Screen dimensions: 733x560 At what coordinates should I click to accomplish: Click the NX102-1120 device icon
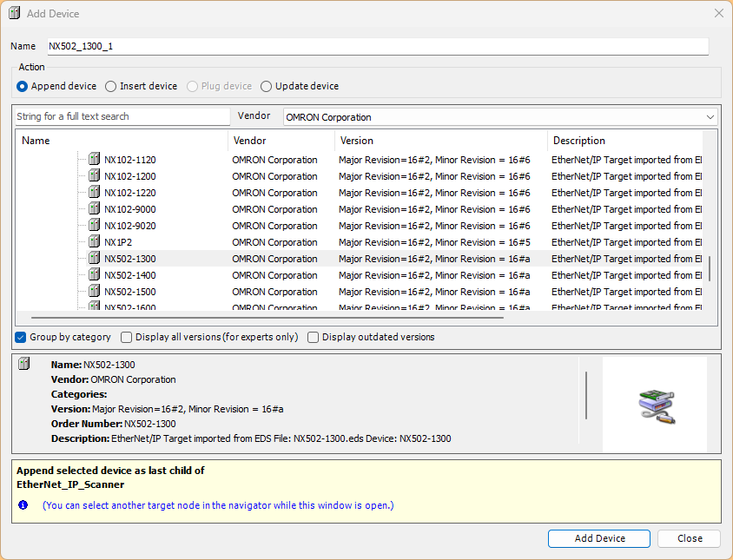[x=95, y=160]
